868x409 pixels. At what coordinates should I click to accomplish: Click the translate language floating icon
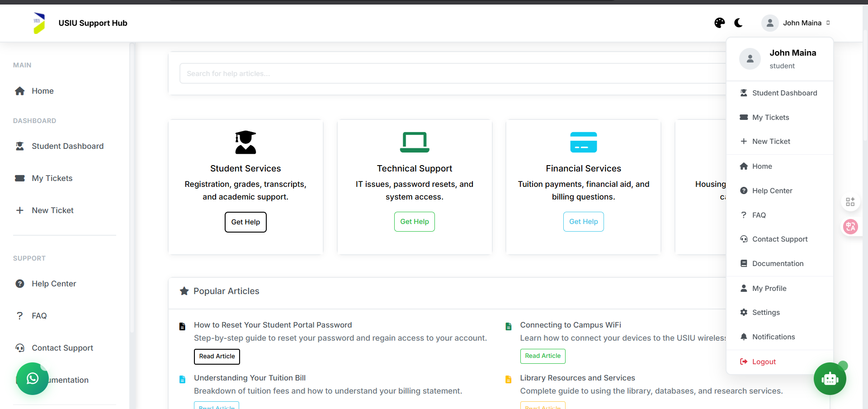[x=850, y=227]
